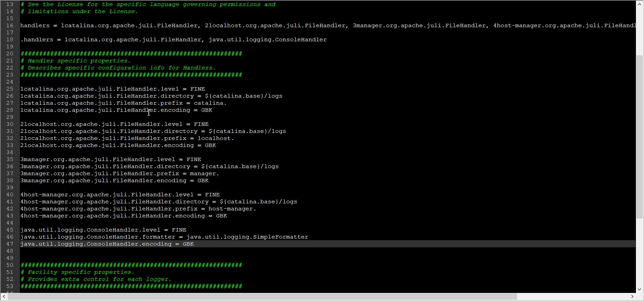This screenshot has width=644, height=301.
Task: Click 2localhost directory line 31
Action: (153, 131)
